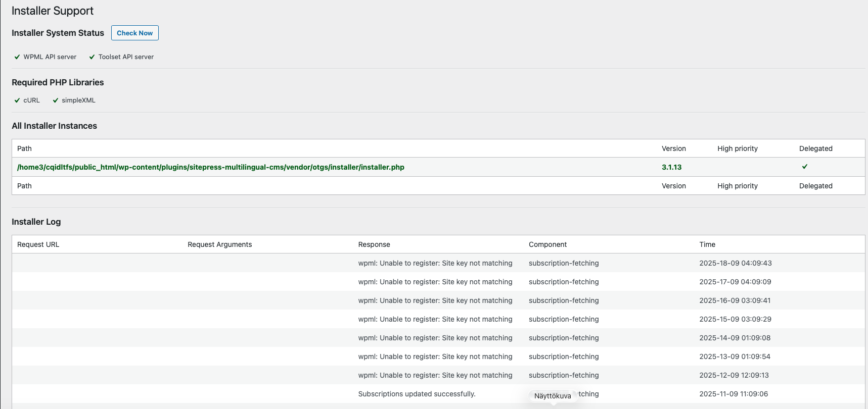Image resolution: width=868 pixels, height=409 pixels.
Task: Click the Request Arguments column header
Action: click(219, 244)
